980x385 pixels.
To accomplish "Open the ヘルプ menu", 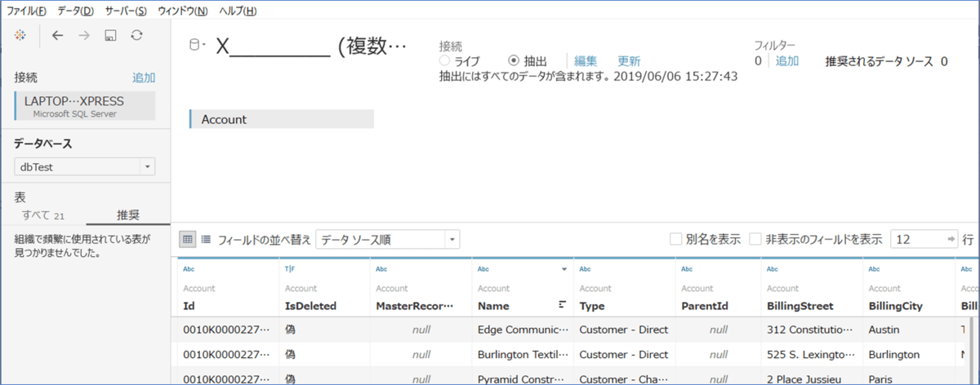I will pos(238,11).
